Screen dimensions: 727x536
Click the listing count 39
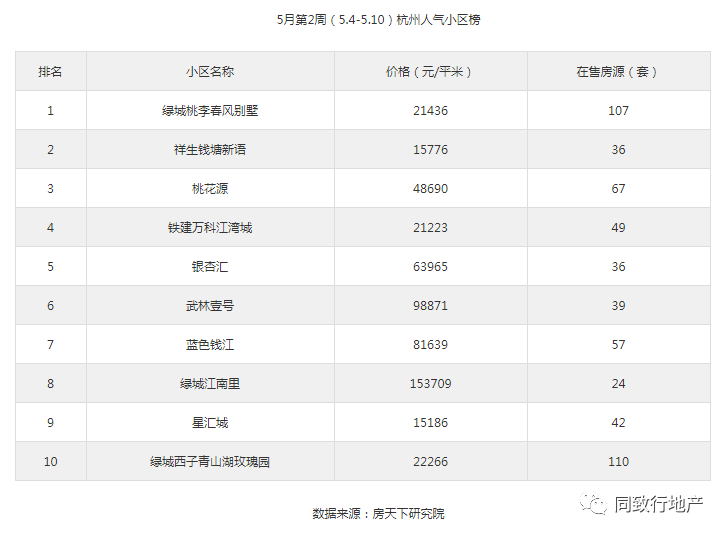[x=618, y=306]
